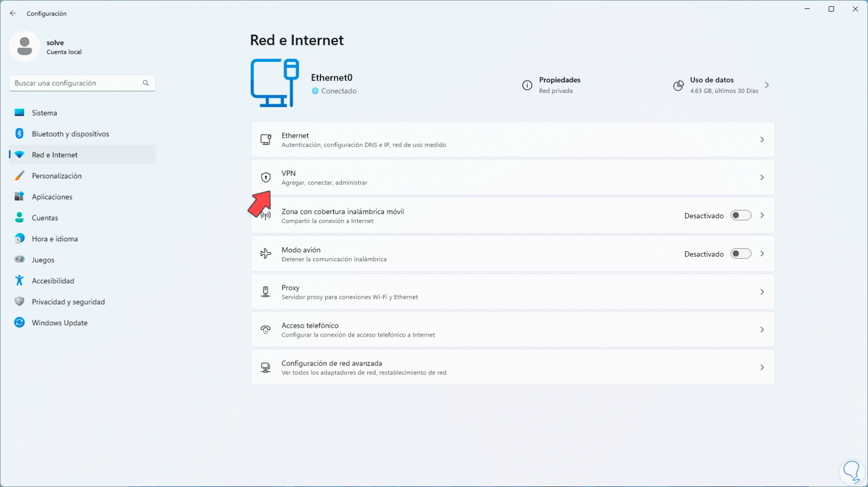Maximize the Configuración window
The width and height of the screenshot is (868, 487).
[831, 9]
